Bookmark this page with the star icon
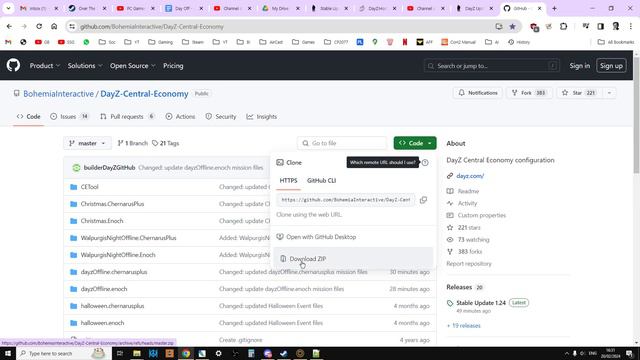The height and width of the screenshot is (360, 640). [x=512, y=27]
